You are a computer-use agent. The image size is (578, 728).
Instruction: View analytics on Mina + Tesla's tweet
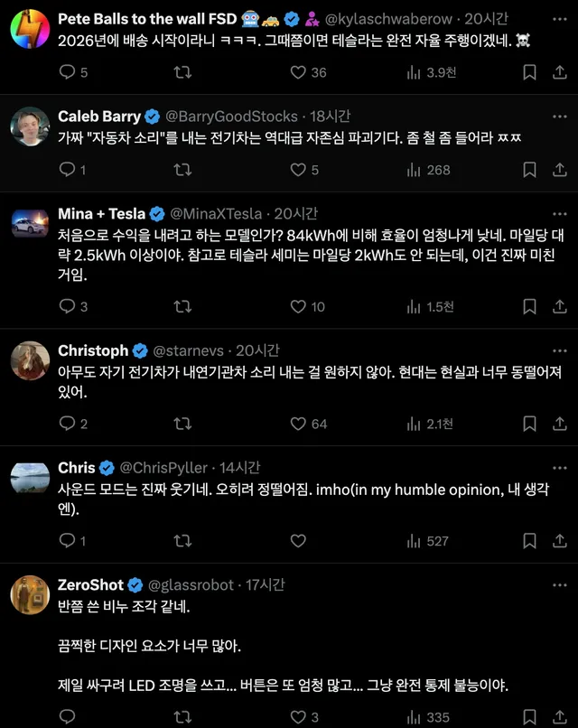coord(415,306)
